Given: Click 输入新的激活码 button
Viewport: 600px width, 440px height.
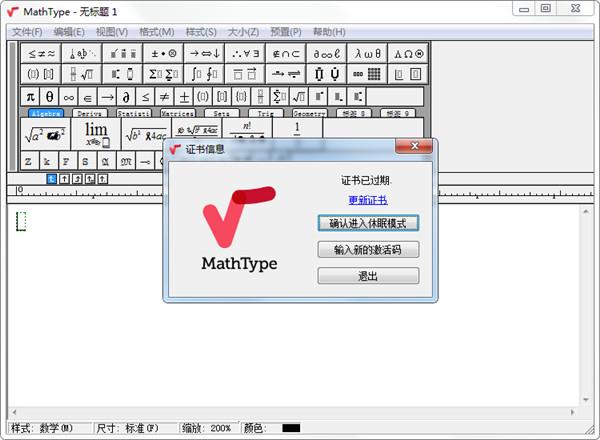Looking at the screenshot, I should click(368, 249).
